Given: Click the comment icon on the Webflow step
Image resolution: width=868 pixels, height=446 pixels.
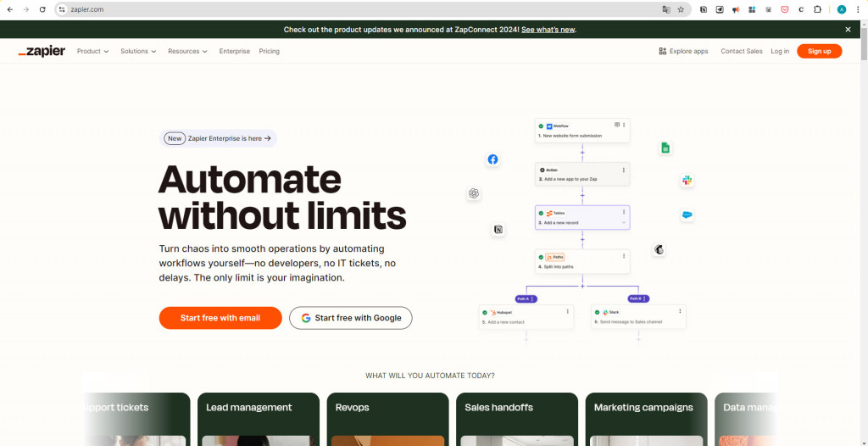Looking at the screenshot, I should pos(617,125).
